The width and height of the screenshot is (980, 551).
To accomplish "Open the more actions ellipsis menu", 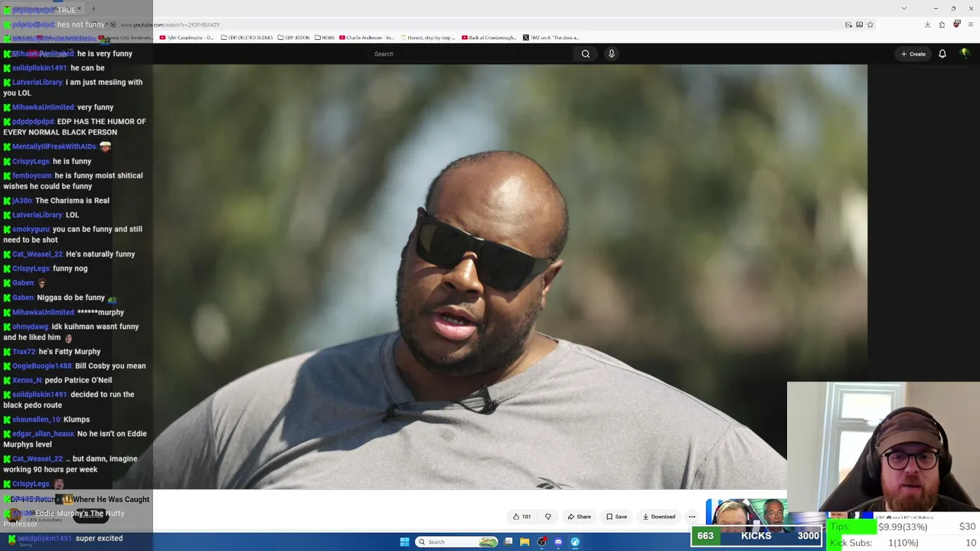I will click(x=691, y=517).
